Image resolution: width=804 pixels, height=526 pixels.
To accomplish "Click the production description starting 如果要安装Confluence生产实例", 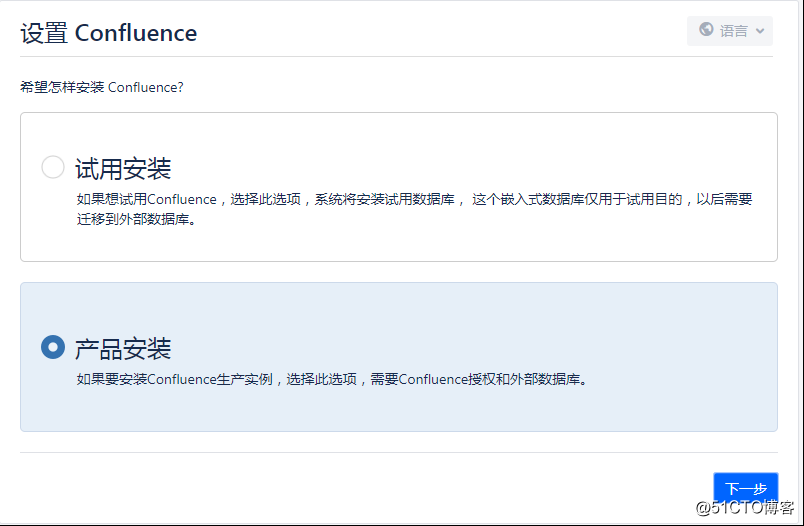I will [x=332, y=379].
